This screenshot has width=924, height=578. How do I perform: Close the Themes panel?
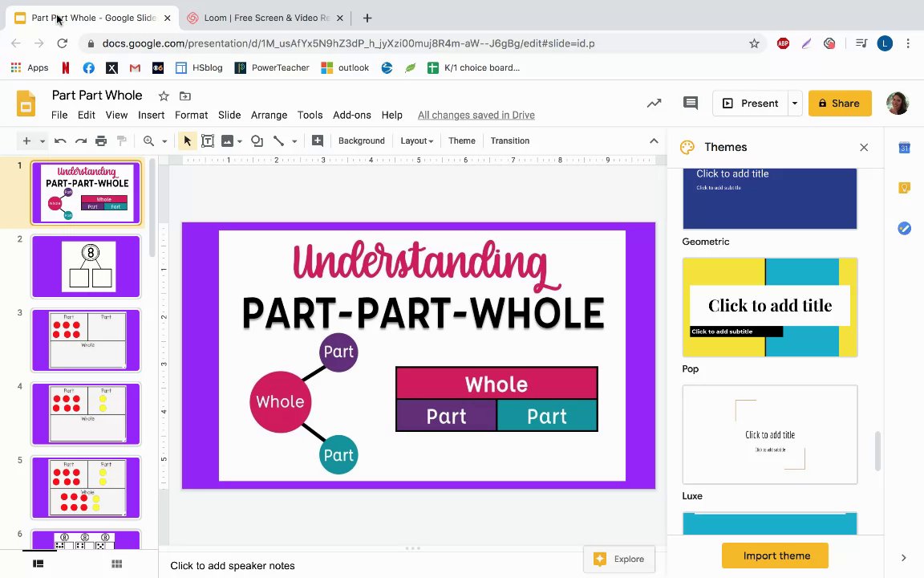[x=864, y=148]
